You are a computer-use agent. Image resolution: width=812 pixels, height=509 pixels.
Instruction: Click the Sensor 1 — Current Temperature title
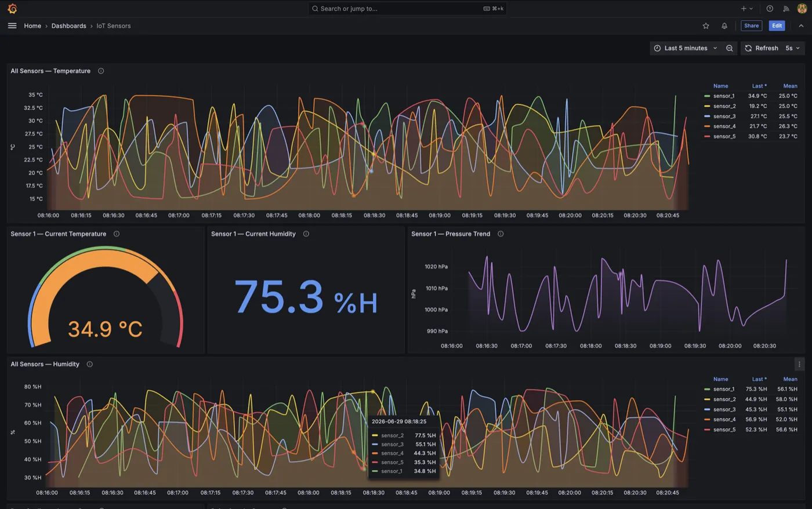[58, 234]
